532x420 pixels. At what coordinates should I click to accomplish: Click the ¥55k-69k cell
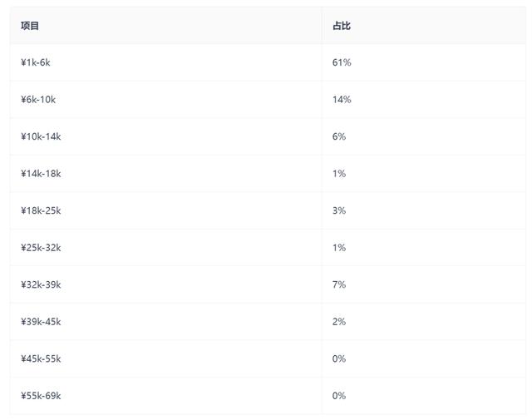point(41,396)
